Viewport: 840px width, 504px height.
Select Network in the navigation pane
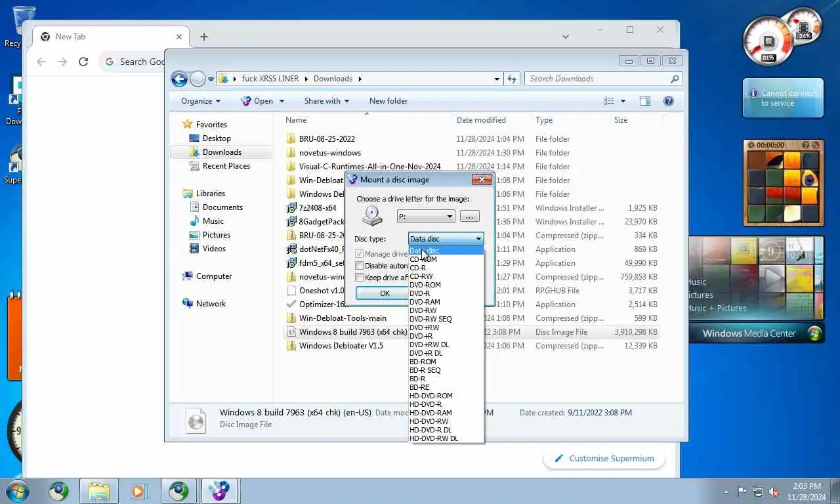click(211, 304)
